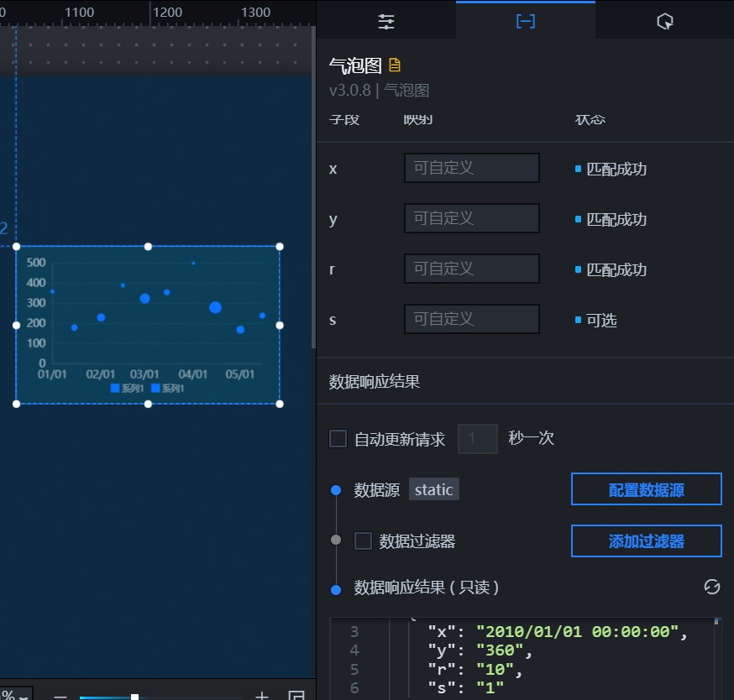Click the bottom-right corner handle of chart
This screenshot has height=700, width=734.
point(280,404)
